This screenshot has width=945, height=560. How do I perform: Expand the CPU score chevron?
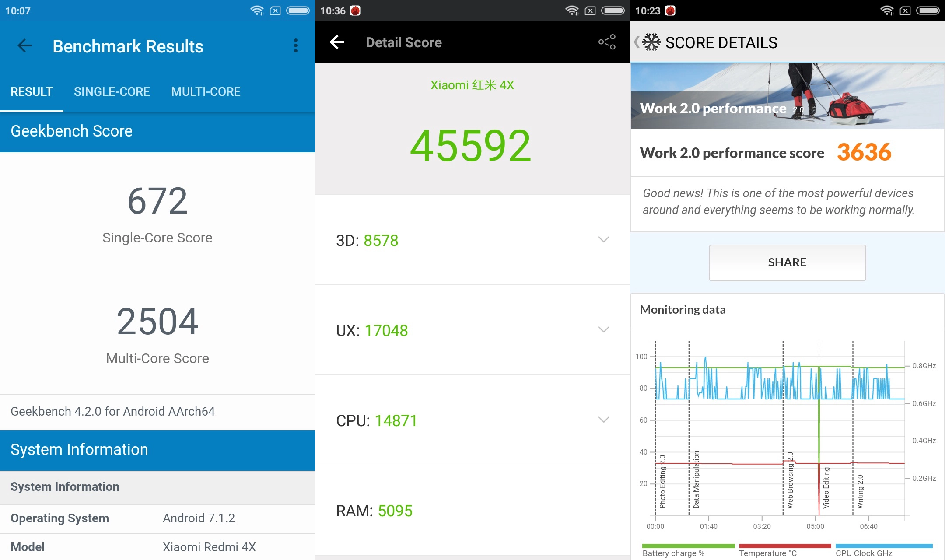point(604,420)
